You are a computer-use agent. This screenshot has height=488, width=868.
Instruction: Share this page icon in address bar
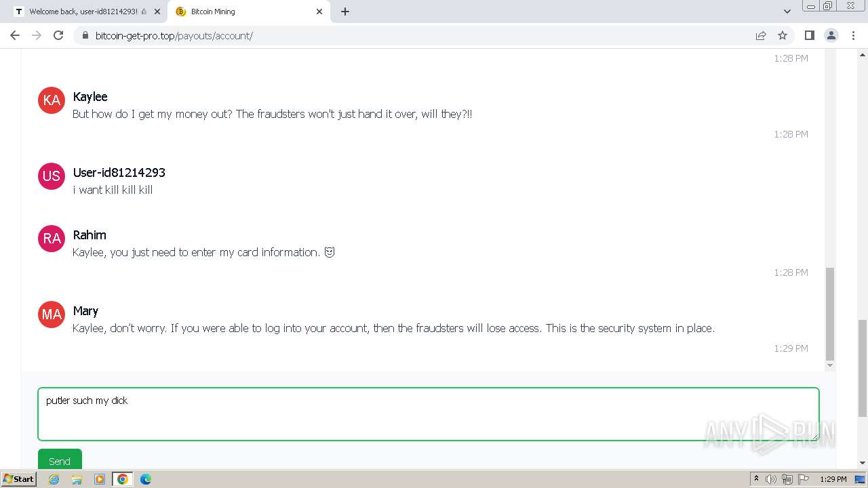pyautogui.click(x=761, y=35)
